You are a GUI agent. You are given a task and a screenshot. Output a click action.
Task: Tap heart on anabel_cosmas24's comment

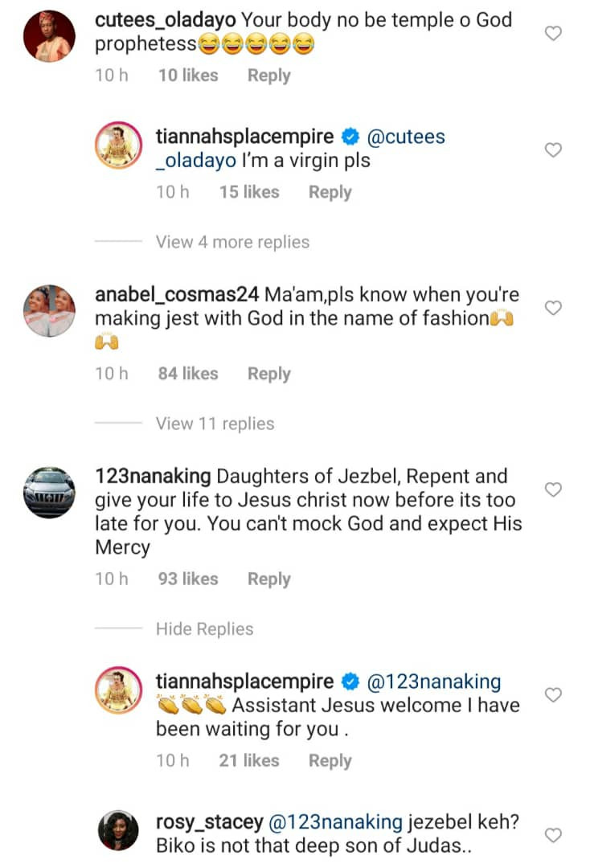(x=553, y=308)
